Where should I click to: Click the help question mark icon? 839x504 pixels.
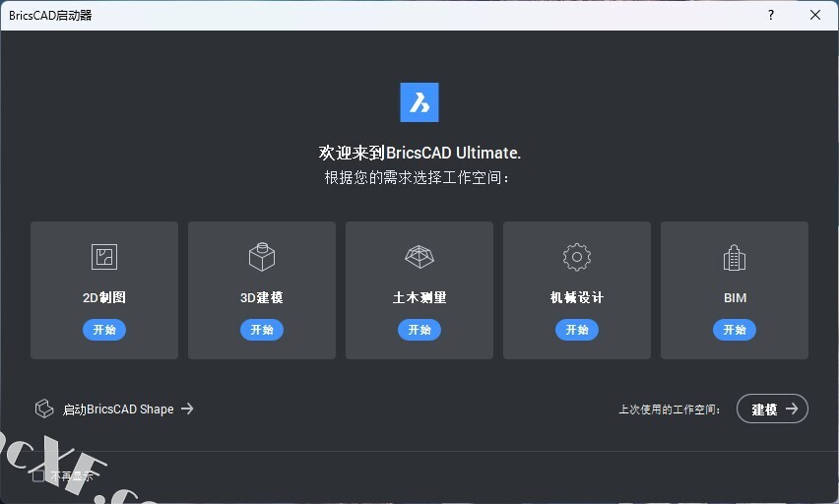point(770,15)
